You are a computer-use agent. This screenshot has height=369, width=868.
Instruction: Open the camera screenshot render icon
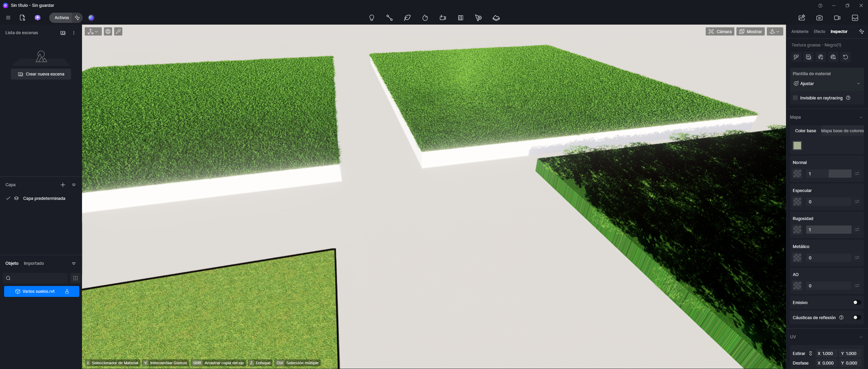pyautogui.click(x=819, y=18)
